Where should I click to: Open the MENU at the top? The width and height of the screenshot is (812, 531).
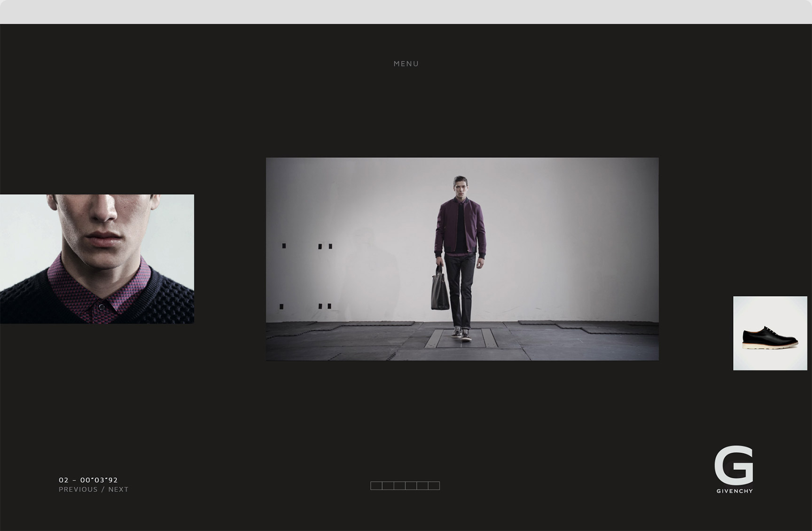point(406,63)
